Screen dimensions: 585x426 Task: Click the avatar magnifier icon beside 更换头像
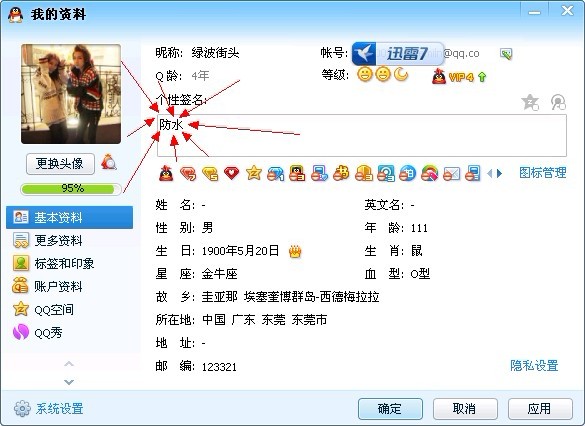point(109,162)
